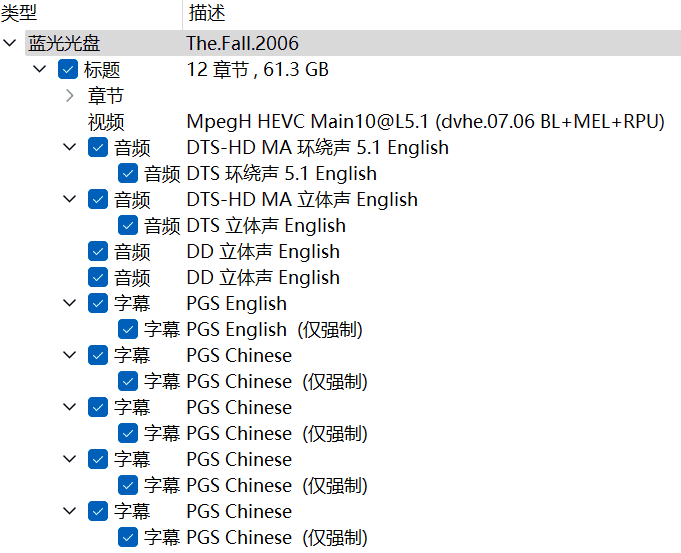
Task: Deselect the PGS English subtitle checkbox
Action: (x=98, y=304)
